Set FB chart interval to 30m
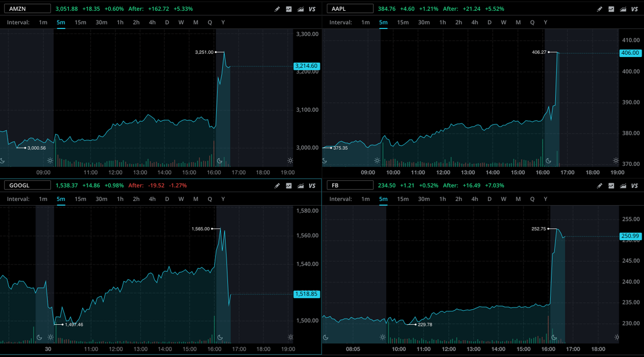 coord(424,199)
